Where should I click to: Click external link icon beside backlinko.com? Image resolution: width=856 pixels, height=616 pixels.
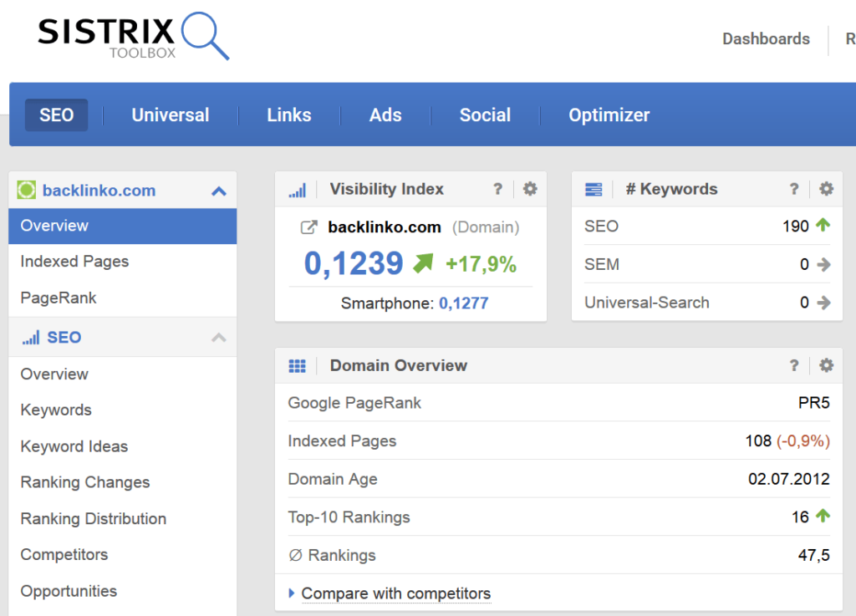pos(309,227)
